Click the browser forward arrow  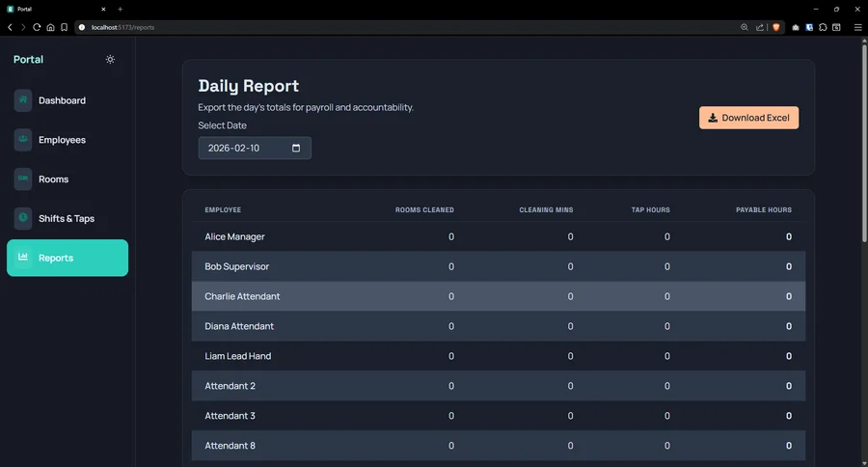tap(23, 27)
